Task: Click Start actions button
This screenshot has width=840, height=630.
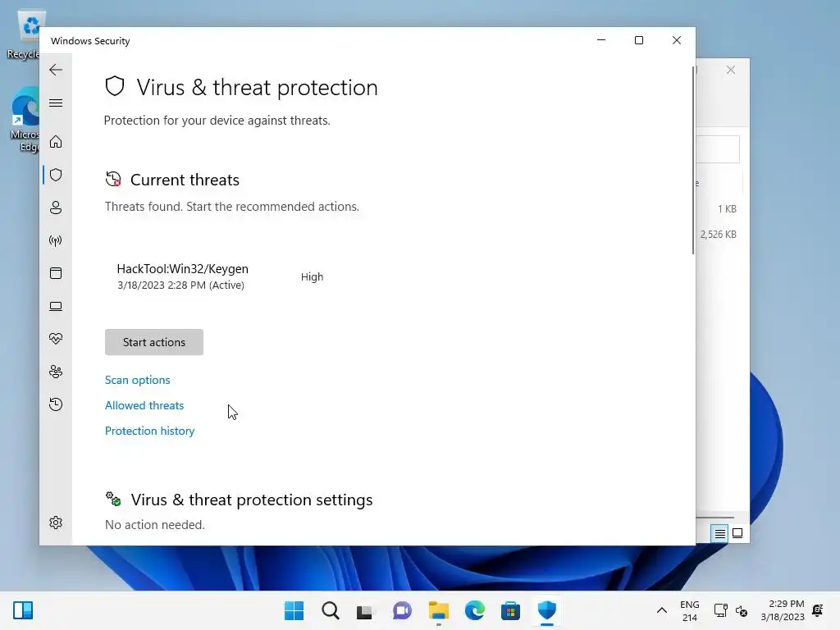Action: point(153,342)
